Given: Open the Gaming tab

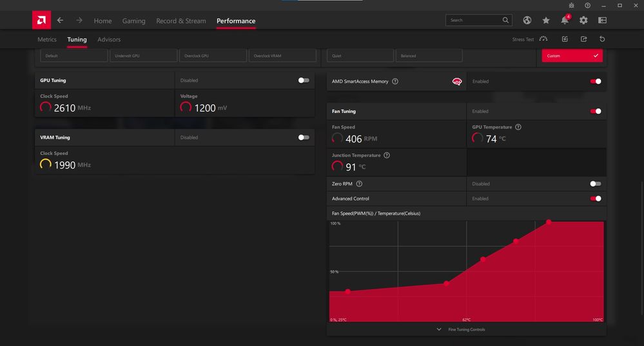Looking at the screenshot, I should 134,21.
